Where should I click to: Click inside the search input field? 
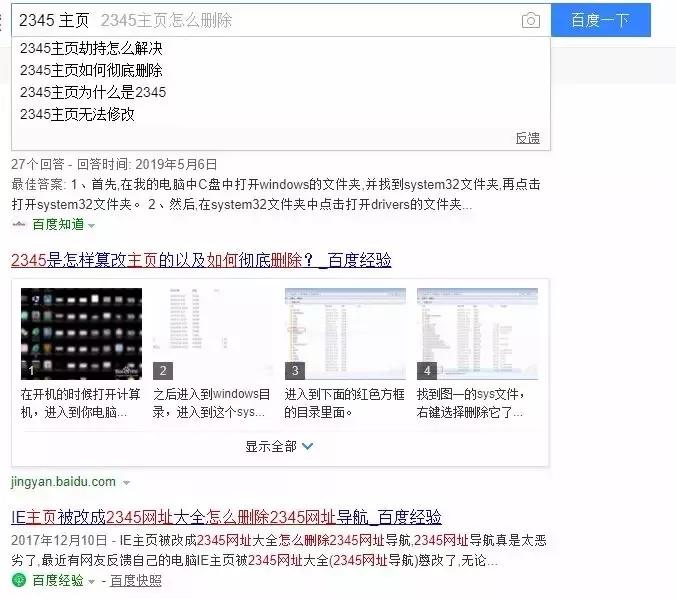(300, 20)
